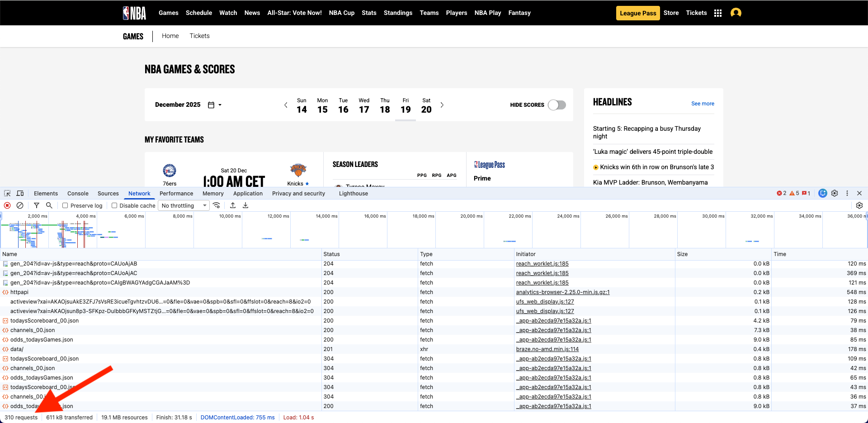
Task: Clear all network requests
Action: tap(20, 205)
